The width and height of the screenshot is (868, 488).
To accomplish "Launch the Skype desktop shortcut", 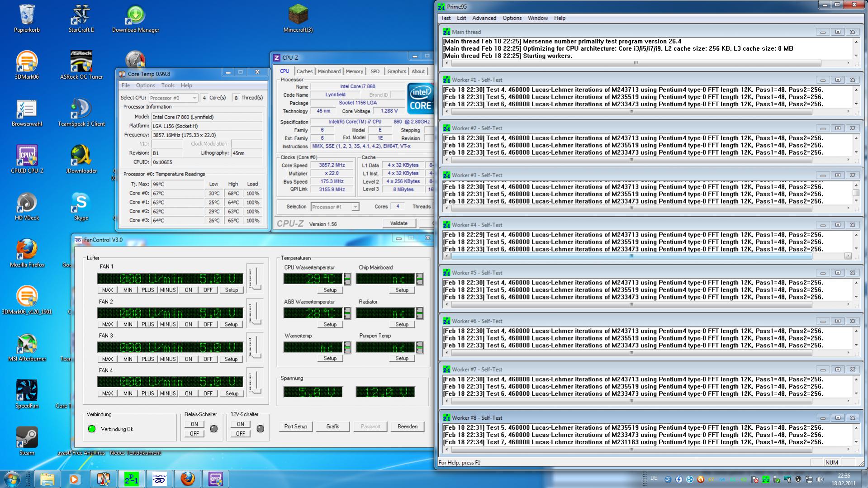I will (81, 207).
